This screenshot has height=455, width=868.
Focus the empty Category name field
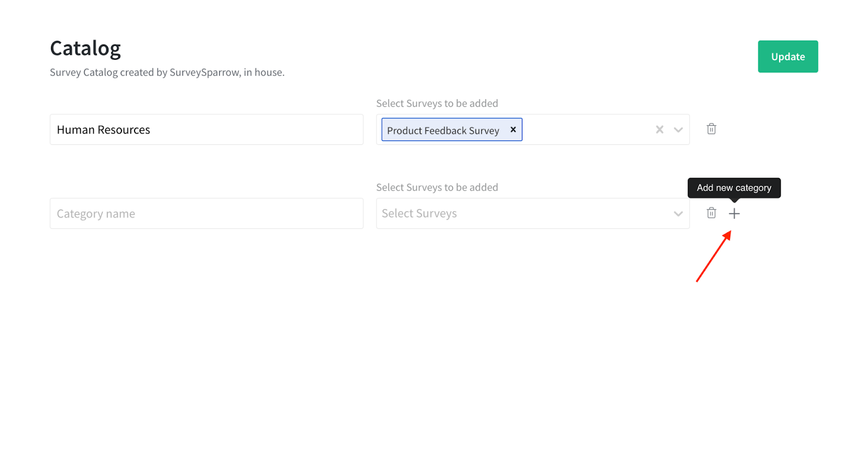pos(206,213)
